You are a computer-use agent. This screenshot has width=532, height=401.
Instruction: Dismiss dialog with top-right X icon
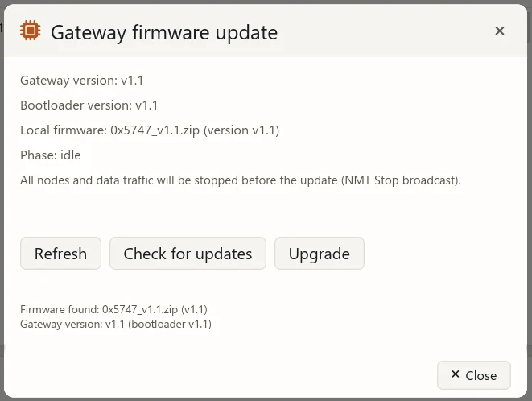click(x=500, y=31)
